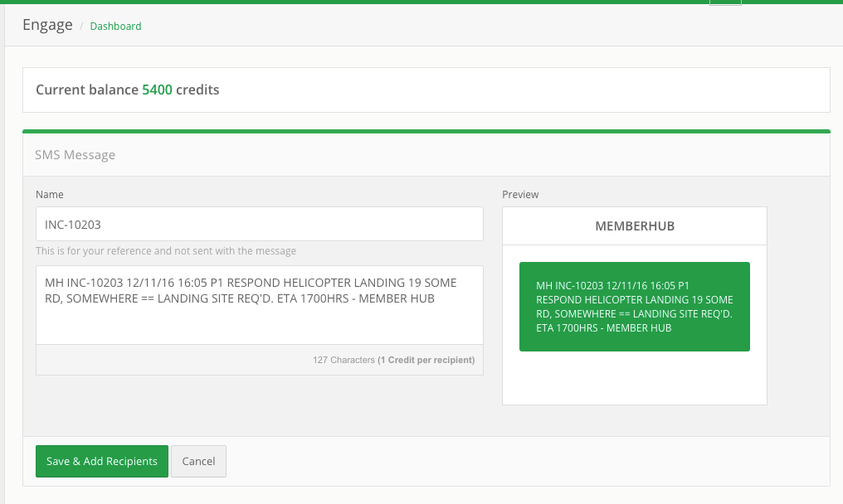843x504 pixels.
Task: Click the SMS Message panel title
Action: coord(76,155)
